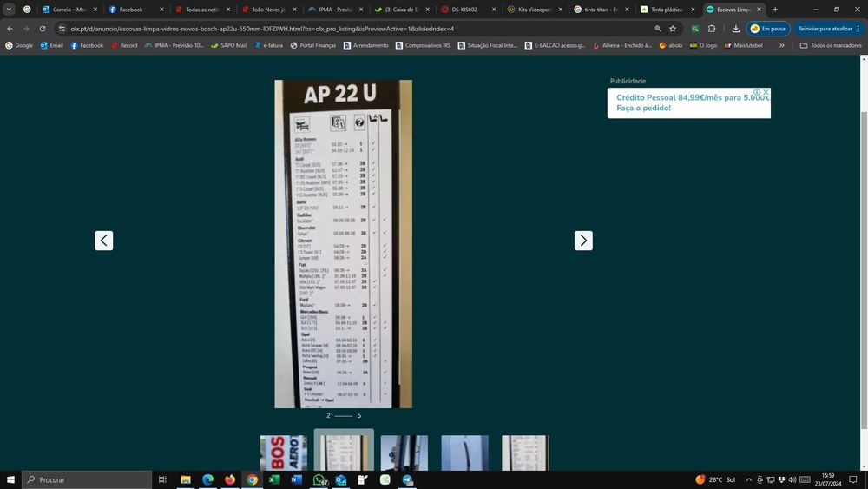Select the Bosch Aerotwin box thumbnail
The image size is (868, 489).
(284, 453)
